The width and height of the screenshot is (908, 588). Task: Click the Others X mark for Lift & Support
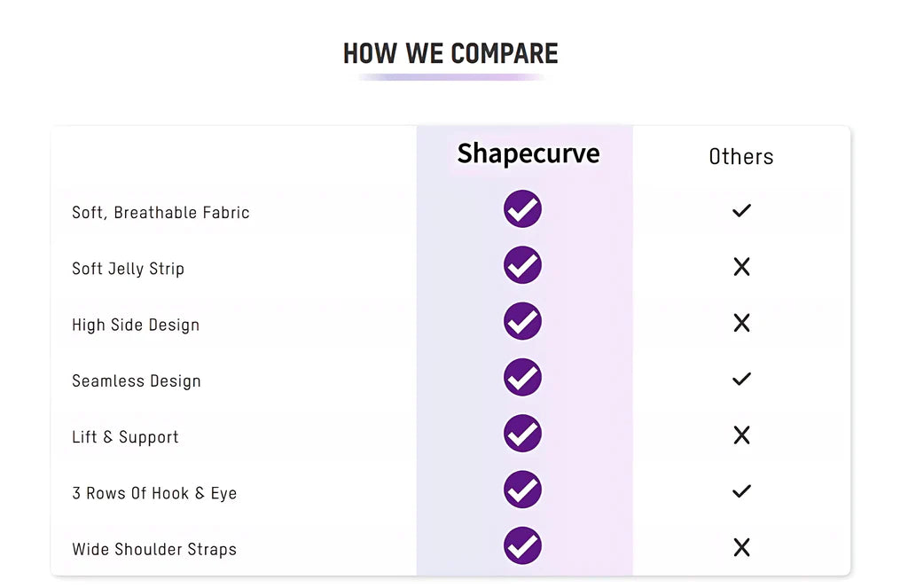click(741, 435)
